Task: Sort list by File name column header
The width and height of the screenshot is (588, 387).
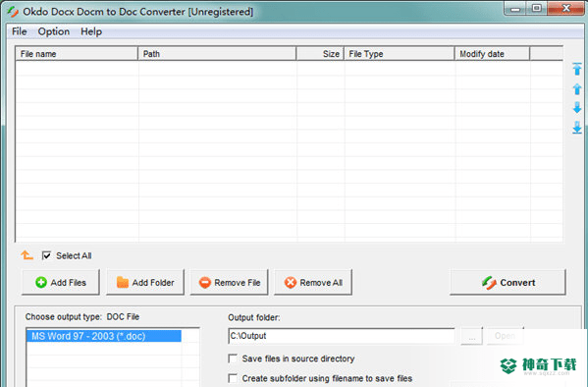Action: [x=77, y=54]
